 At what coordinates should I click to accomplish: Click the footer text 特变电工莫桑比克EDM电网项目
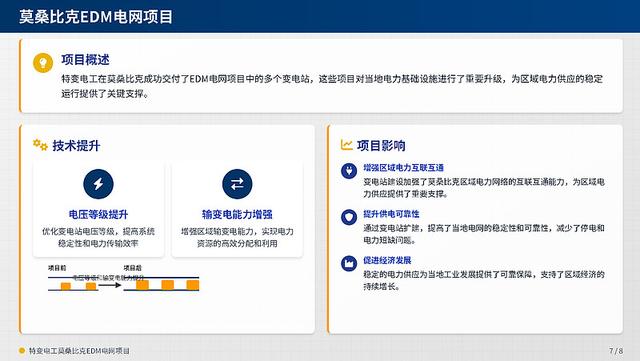(x=79, y=350)
